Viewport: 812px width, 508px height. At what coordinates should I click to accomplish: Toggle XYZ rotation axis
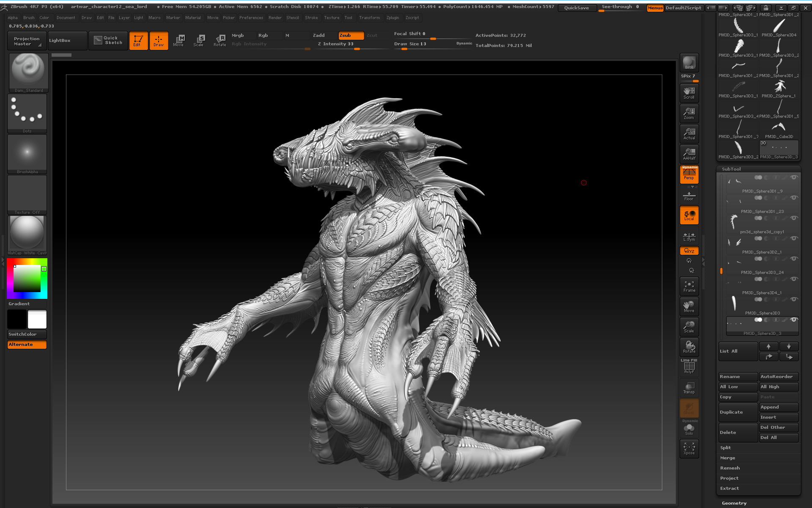689,251
